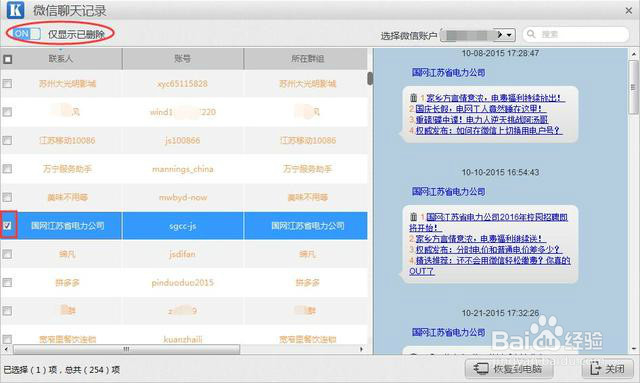Sort by the 联系人 column header
Viewport: 640px width, 383px height.
pos(61,59)
